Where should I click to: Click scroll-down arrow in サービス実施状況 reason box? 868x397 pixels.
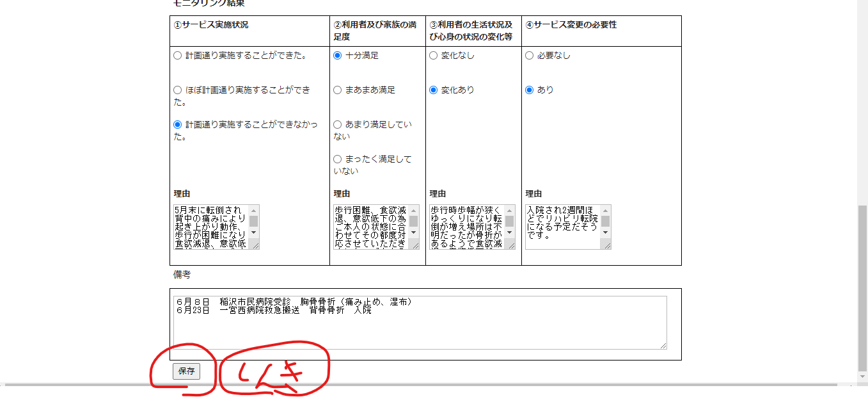click(x=254, y=232)
